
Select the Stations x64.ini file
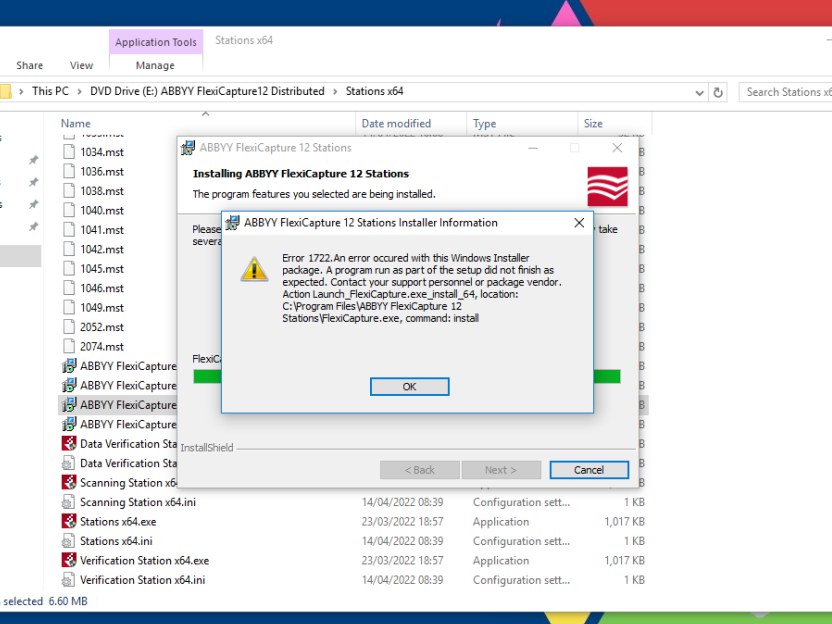pos(116,541)
